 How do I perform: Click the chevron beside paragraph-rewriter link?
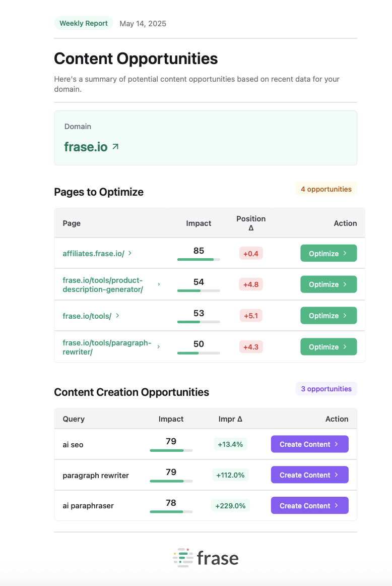(x=159, y=347)
